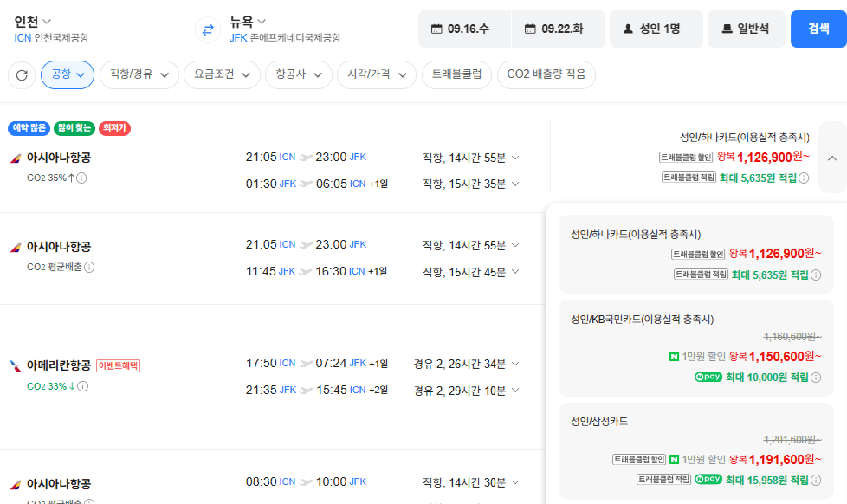The image size is (847, 504).
Task: Click struck-through price 1,201,600원
Action: pyautogui.click(x=792, y=440)
